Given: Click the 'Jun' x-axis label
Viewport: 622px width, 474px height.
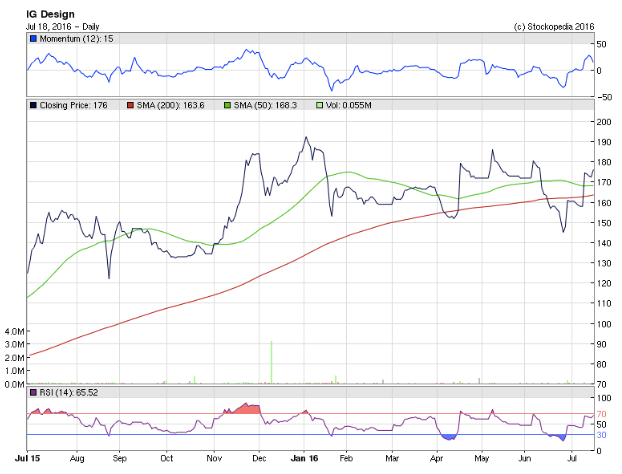Looking at the screenshot, I should pyautogui.click(x=524, y=459).
